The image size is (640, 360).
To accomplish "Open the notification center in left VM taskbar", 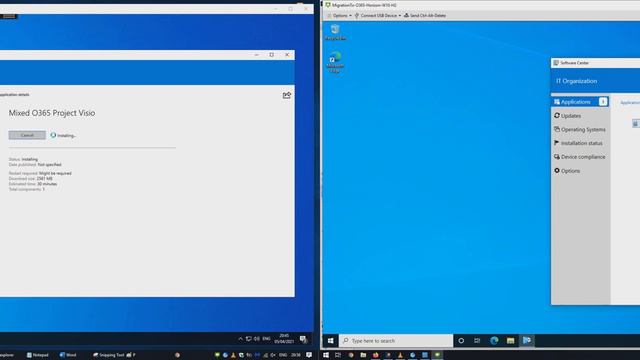I will (303, 339).
